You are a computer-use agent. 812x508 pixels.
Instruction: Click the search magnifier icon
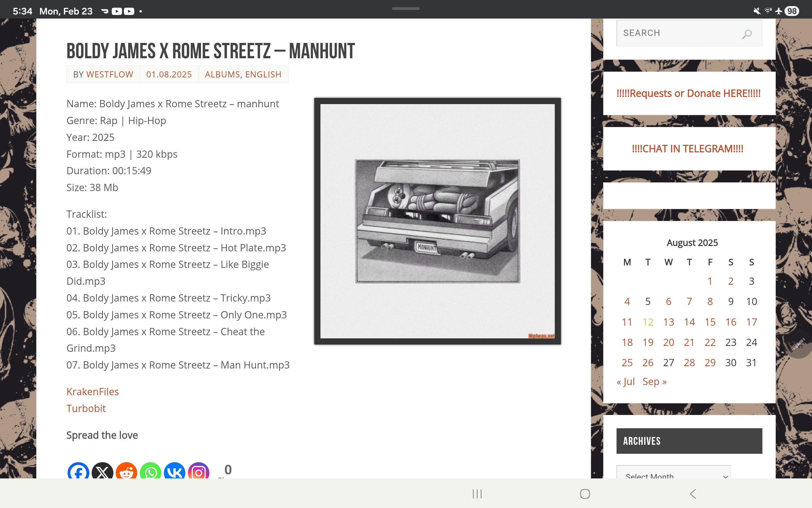[x=746, y=34]
